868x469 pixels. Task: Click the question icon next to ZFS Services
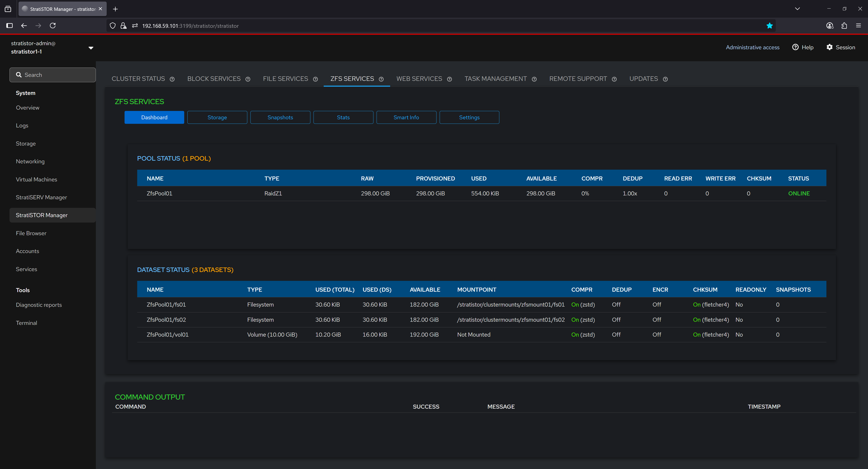tap(381, 79)
